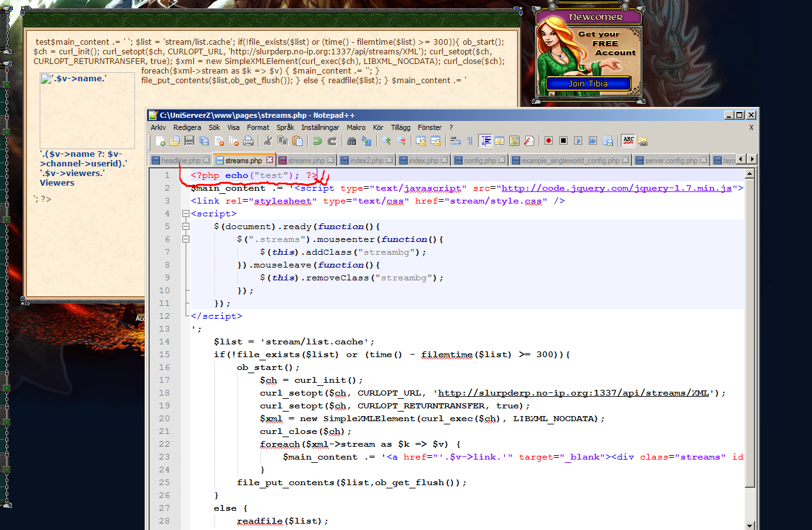Switch to the example_singleworld_config.php tab

(x=570, y=160)
